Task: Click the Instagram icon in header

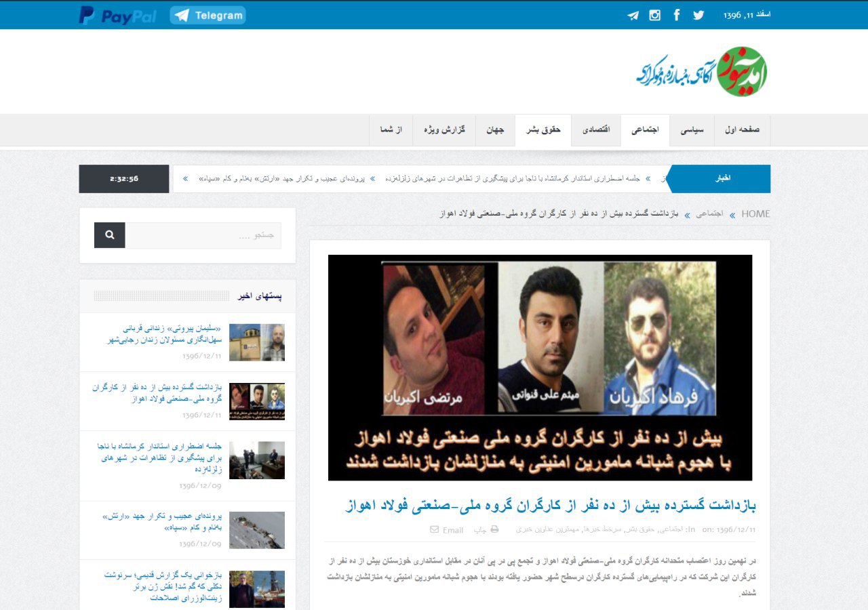Action: 654,15
